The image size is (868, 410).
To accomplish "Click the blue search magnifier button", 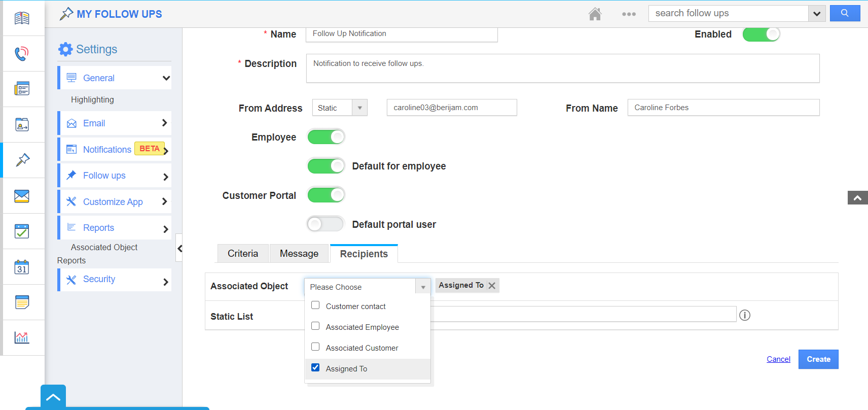I will click(845, 13).
